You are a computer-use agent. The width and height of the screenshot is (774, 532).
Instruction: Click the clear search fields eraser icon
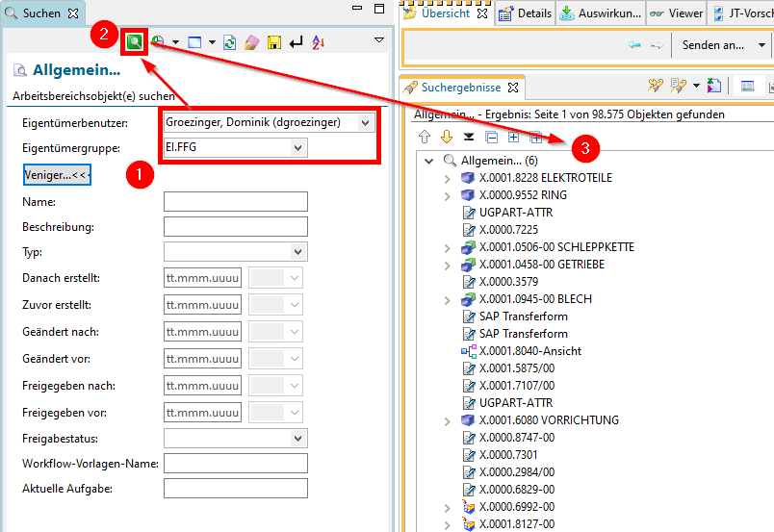point(251,42)
